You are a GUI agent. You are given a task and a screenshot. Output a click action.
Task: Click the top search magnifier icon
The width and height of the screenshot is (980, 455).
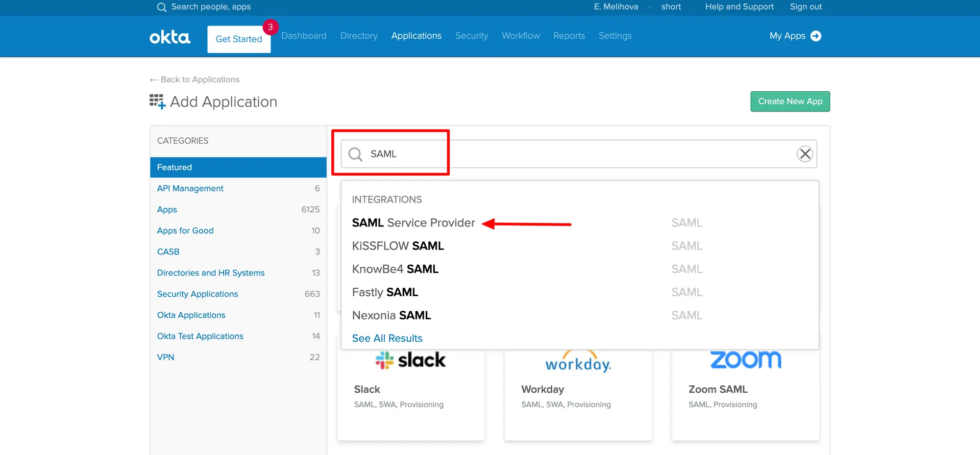coord(161,7)
